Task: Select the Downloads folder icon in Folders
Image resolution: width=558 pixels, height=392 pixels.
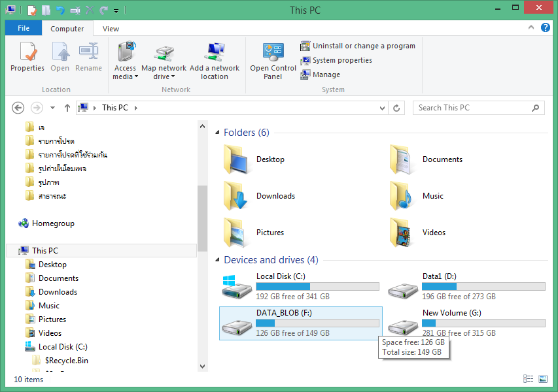Action: (x=235, y=196)
